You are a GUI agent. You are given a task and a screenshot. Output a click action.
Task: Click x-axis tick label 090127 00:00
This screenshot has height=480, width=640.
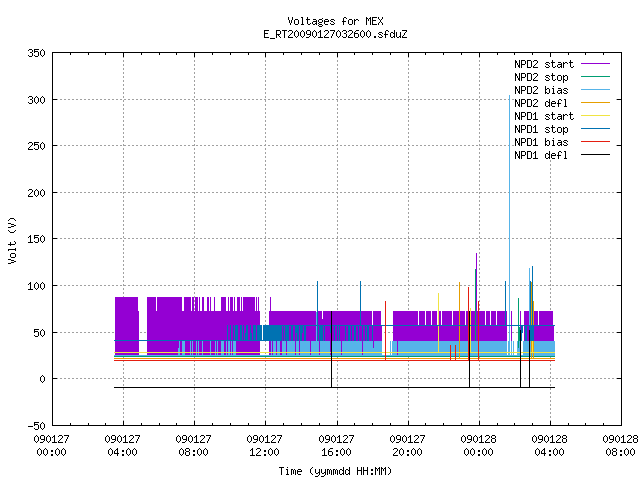pyautogui.click(x=51, y=446)
